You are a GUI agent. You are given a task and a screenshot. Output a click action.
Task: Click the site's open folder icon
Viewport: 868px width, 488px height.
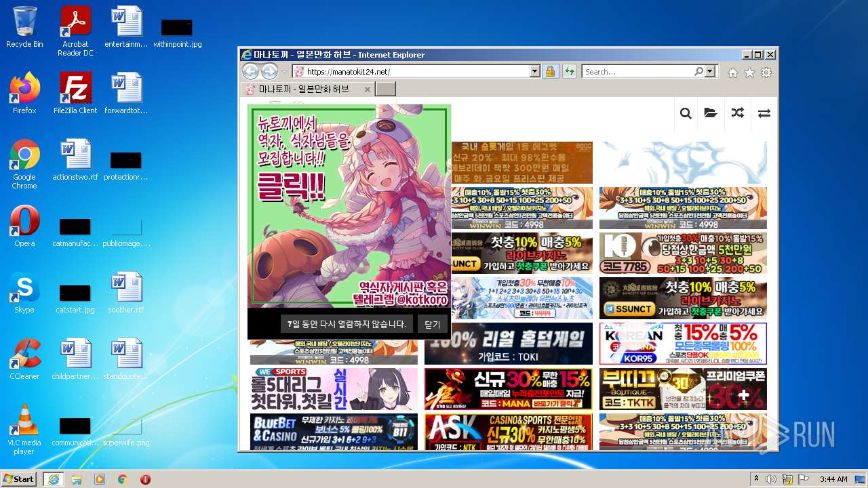711,113
